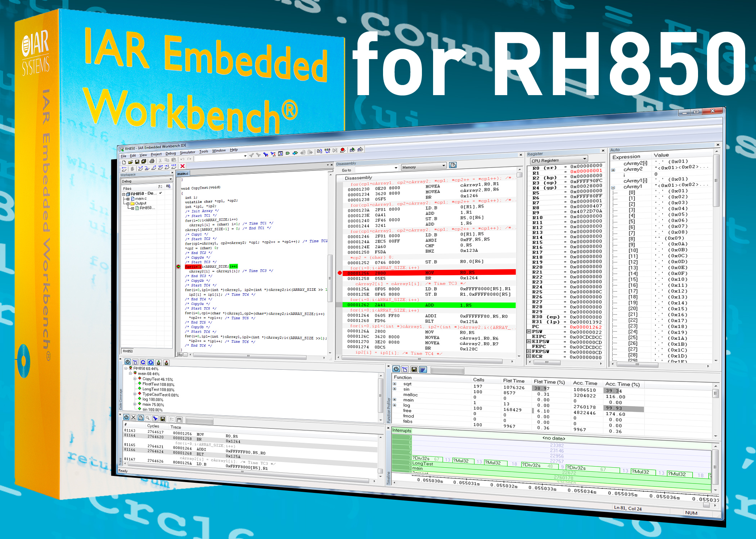Click the Acc. Time column header

[585, 383]
